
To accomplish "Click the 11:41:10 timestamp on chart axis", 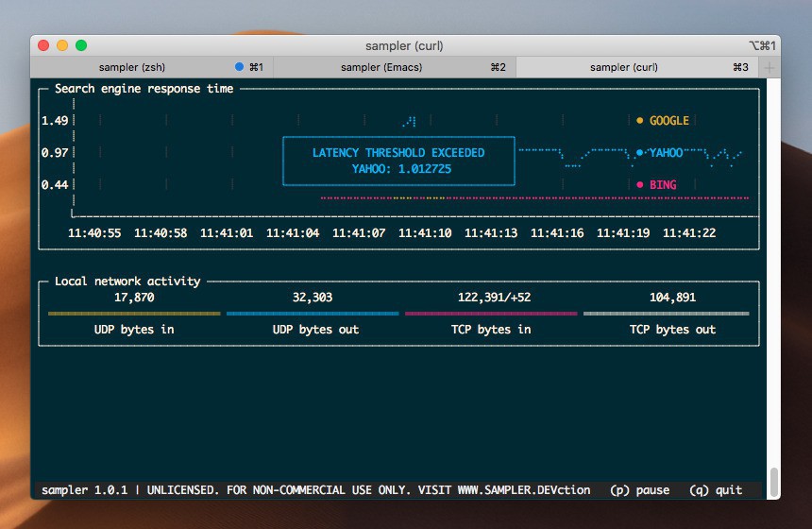I will click(x=424, y=233).
